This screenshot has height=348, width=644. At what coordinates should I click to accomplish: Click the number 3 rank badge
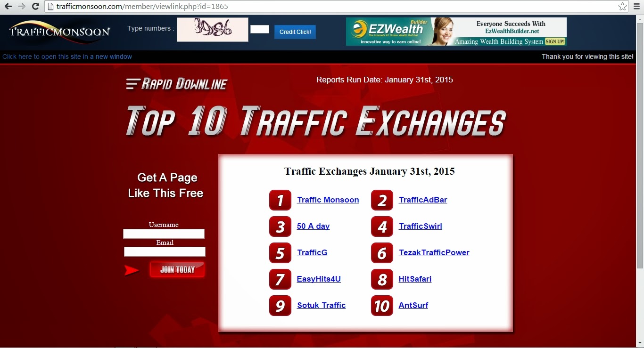(x=280, y=227)
